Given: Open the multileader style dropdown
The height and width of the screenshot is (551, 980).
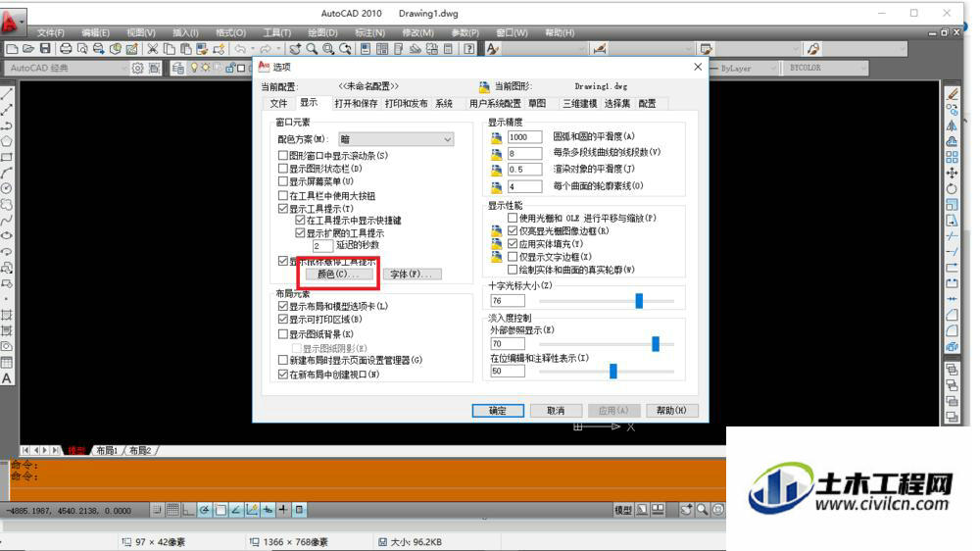Looking at the screenshot, I should click(x=864, y=49).
